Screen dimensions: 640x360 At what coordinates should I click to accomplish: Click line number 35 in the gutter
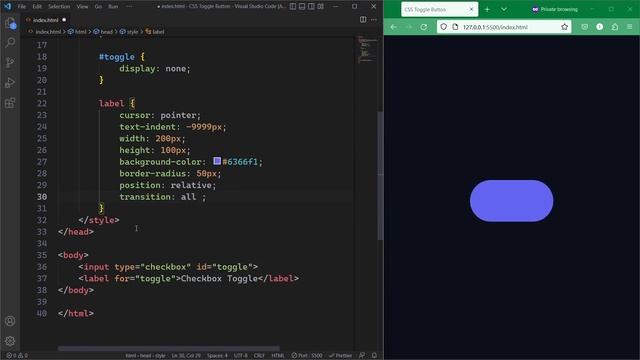[x=42, y=255]
